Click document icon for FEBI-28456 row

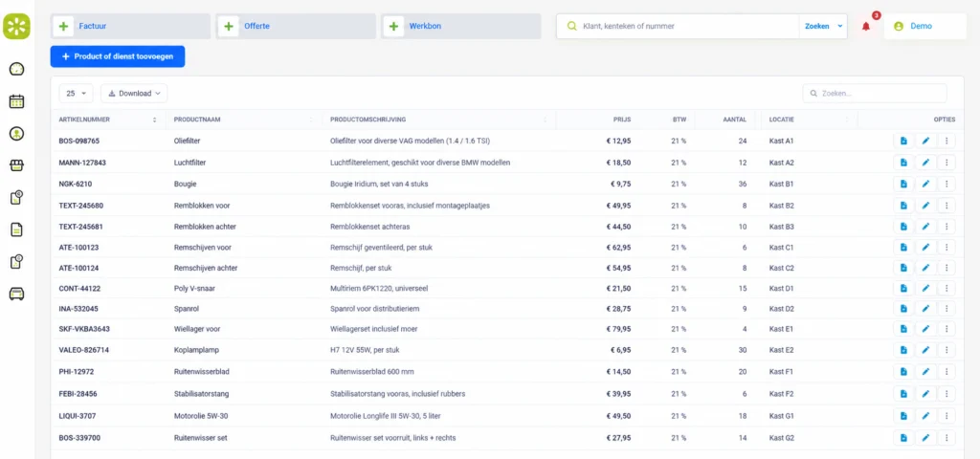[903, 394]
